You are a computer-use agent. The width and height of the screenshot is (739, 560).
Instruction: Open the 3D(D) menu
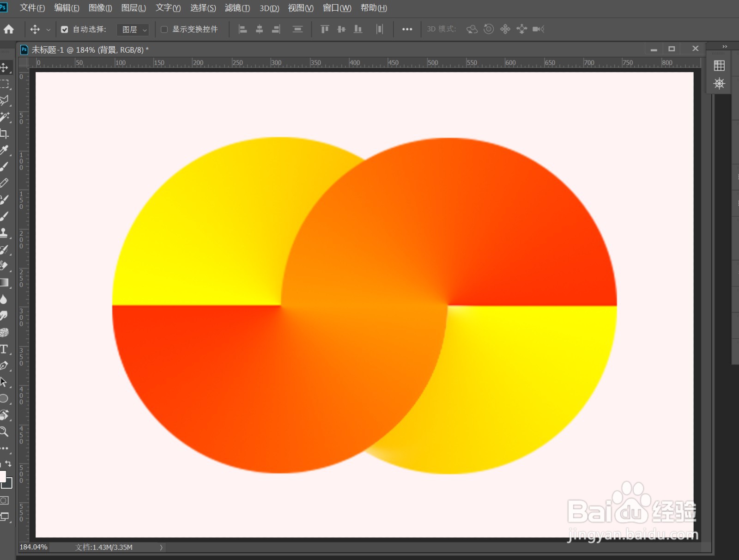tap(269, 8)
